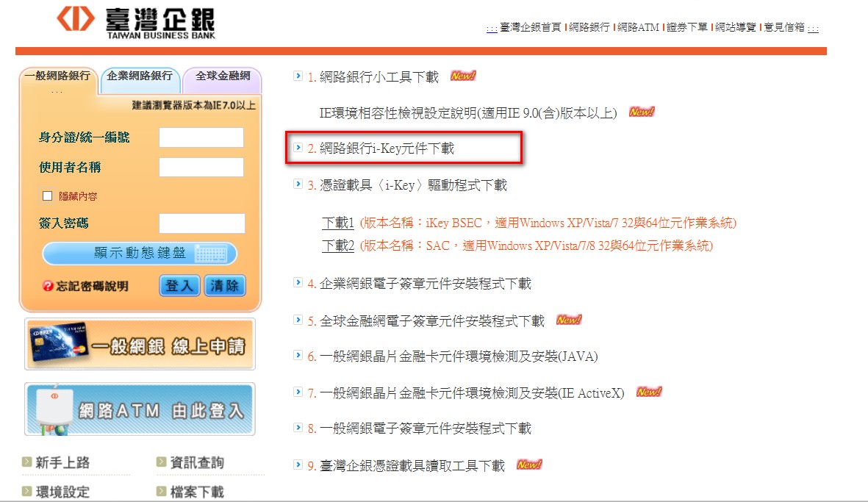868x502 pixels.
Task: Click the 環境設定 bullet icon
Action: pyautogui.click(x=27, y=492)
